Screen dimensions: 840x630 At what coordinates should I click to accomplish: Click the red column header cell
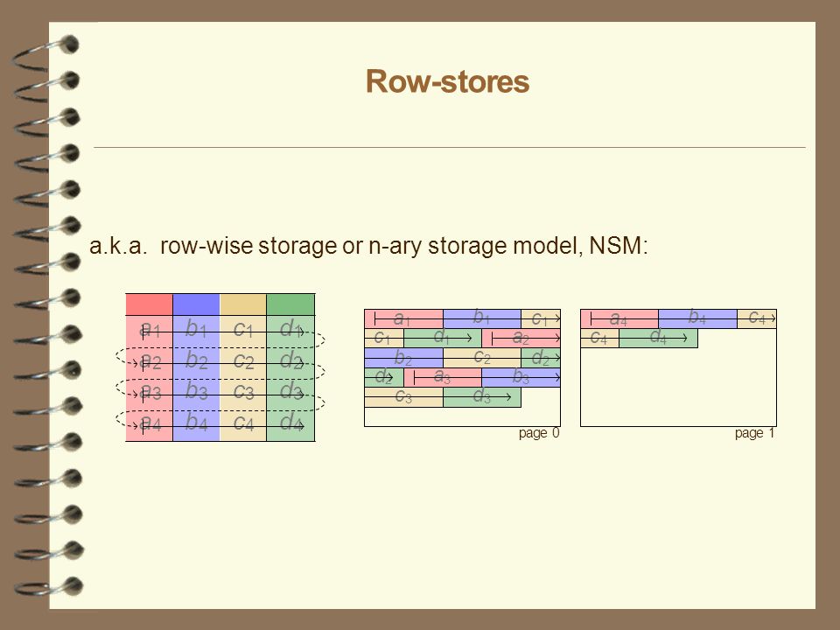point(150,304)
